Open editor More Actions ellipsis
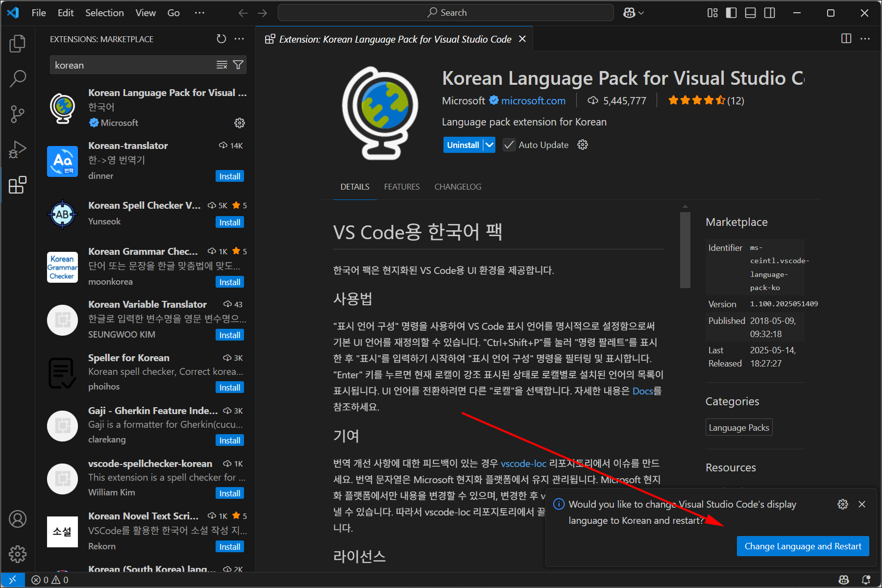This screenshot has height=588, width=882. tap(865, 39)
